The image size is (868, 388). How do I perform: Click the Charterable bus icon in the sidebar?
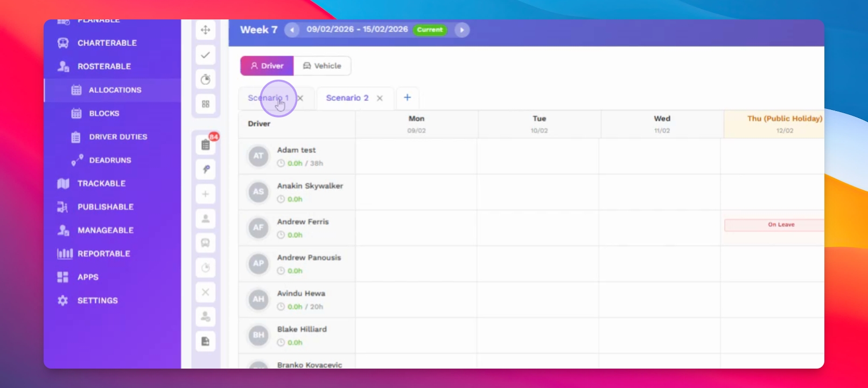(63, 43)
